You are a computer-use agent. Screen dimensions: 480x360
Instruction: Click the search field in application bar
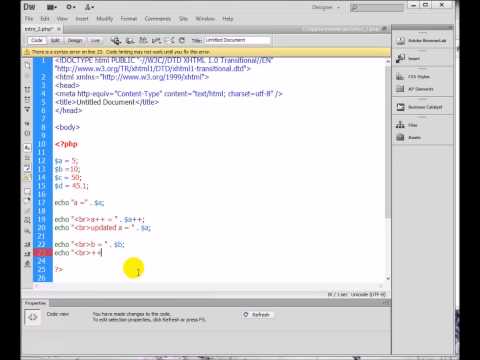(x=377, y=7)
